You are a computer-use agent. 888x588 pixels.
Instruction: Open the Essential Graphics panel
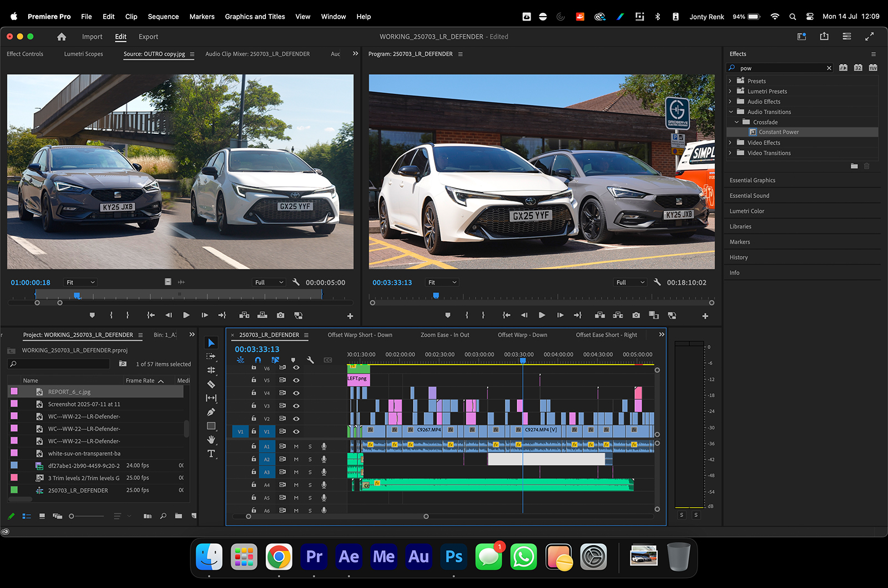[752, 180]
